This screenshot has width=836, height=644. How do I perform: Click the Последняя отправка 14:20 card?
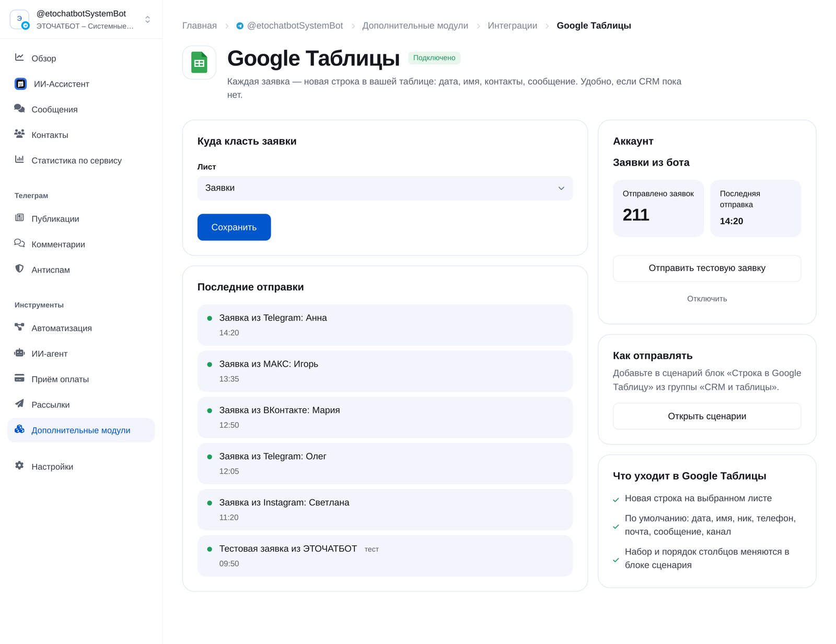point(756,208)
